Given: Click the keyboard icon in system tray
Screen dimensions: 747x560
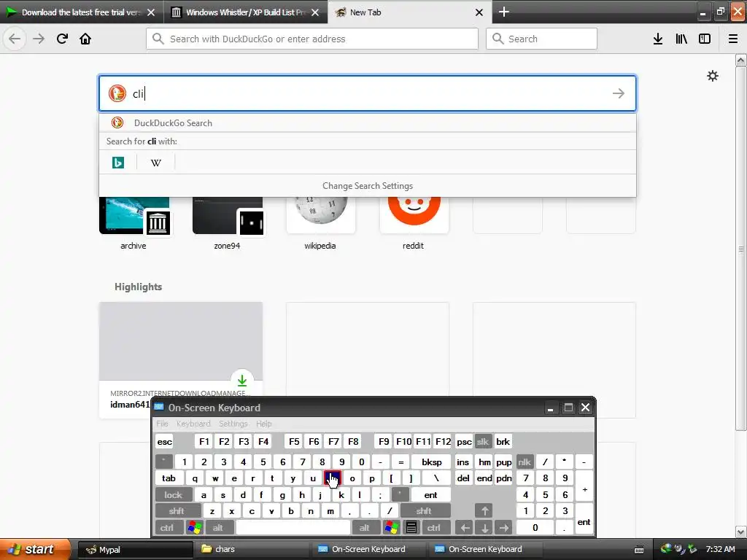Looking at the screenshot, I should coord(639,550).
